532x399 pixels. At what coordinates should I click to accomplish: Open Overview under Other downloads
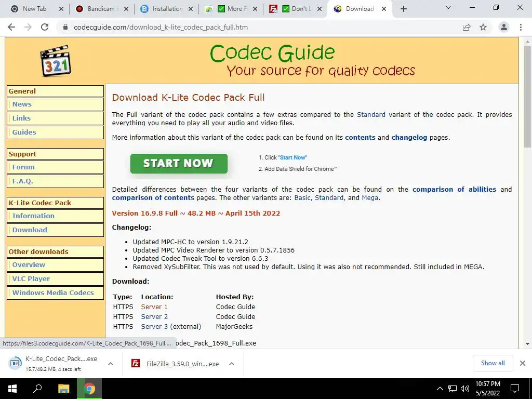tap(55, 265)
